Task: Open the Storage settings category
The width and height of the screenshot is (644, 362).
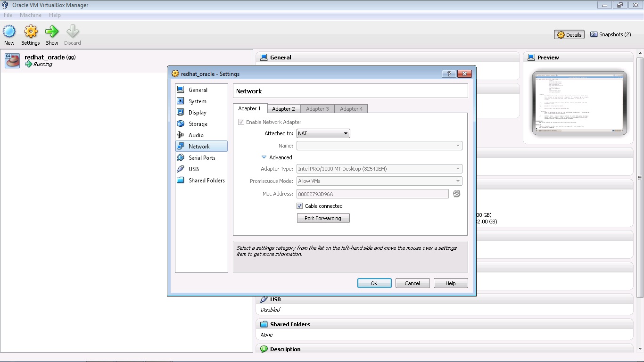Action: point(201,123)
